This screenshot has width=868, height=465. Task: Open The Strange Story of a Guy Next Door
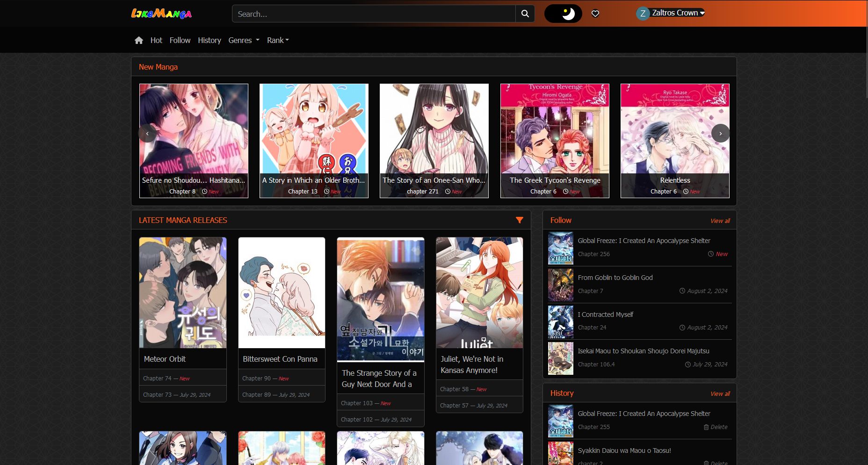[x=379, y=379]
